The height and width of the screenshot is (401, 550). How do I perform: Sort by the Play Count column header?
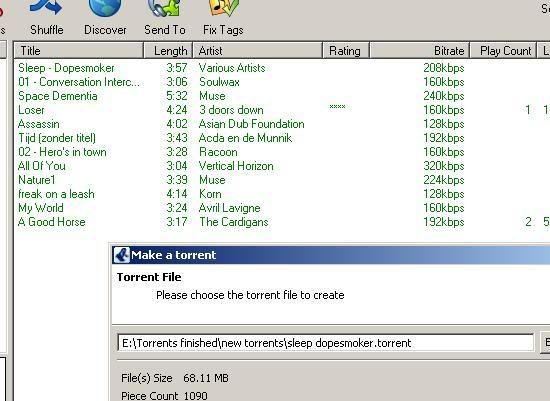[503, 51]
